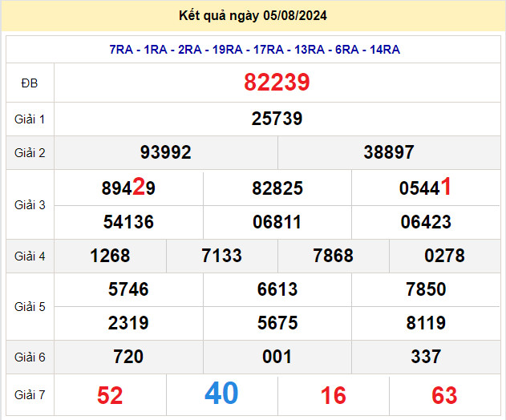
Task: Select the number 5746
Action: [x=128, y=289]
